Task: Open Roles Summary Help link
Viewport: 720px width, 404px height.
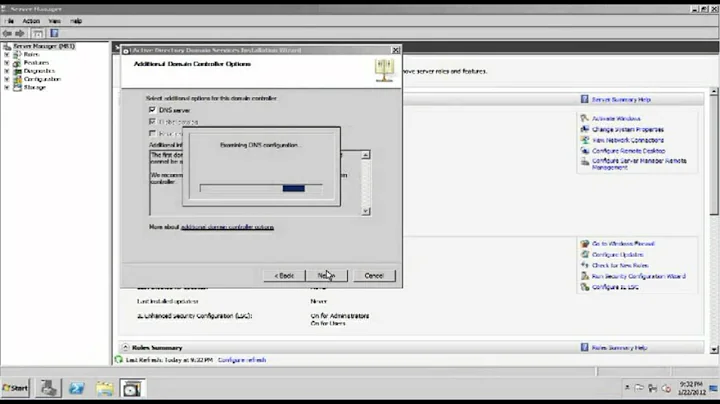Action: tap(619, 348)
